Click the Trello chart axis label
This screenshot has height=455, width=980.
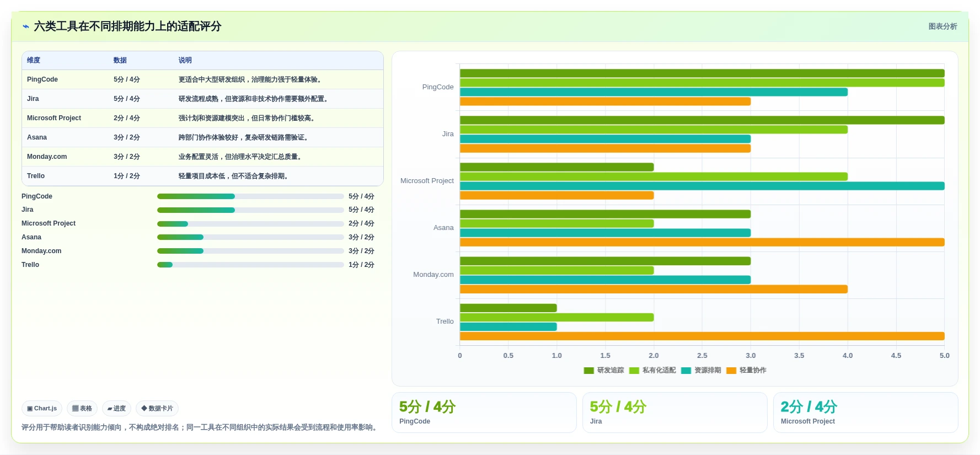pyautogui.click(x=445, y=322)
